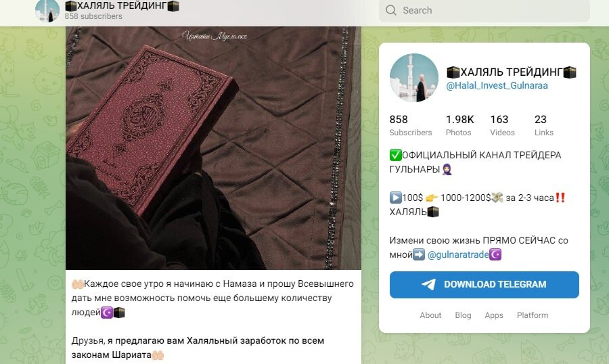Click the Kaaba emoji after ХАЛЯЛЬ in sidebar

(x=433, y=212)
